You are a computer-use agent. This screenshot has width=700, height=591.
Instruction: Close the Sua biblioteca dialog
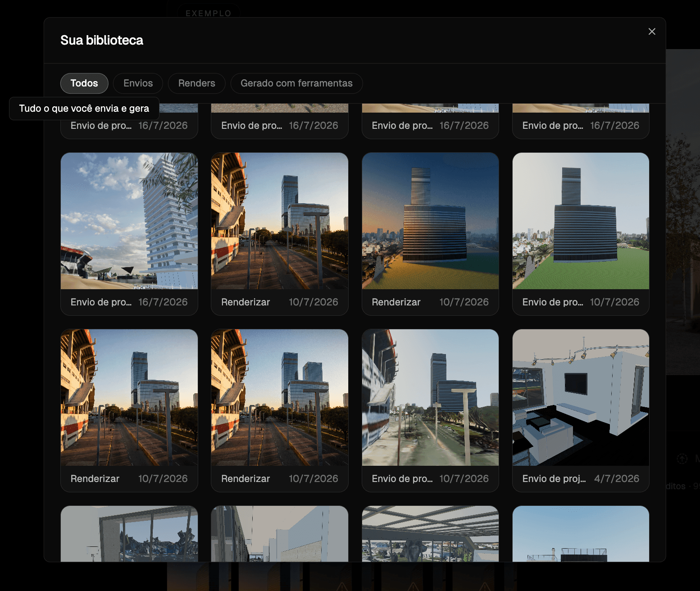click(652, 32)
